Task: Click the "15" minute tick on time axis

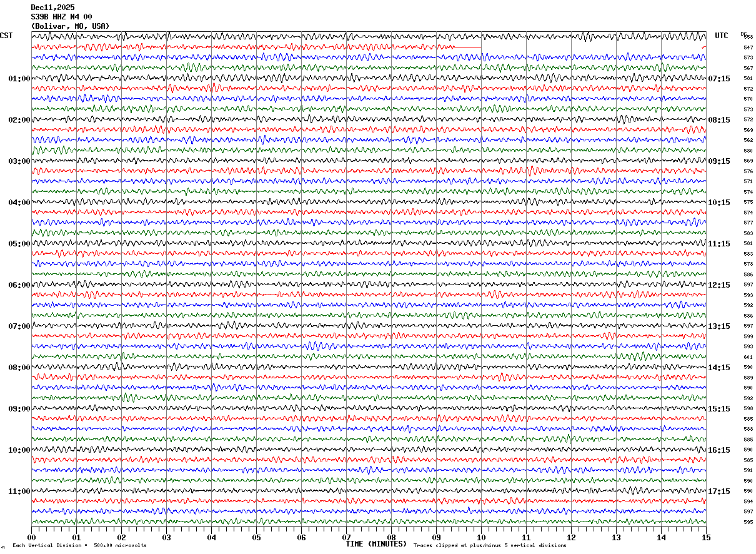Action: pyautogui.click(x=706, y=537)
